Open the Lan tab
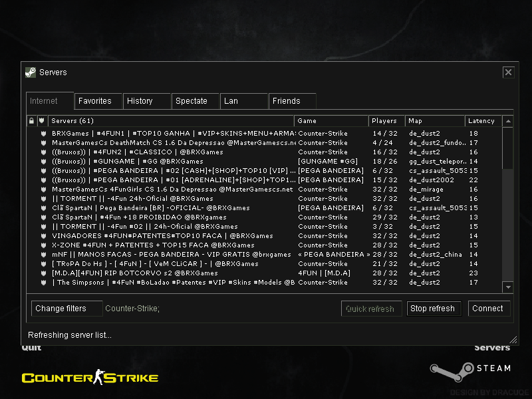This screenshot has height=399, width=532. [x=243, y=101]
